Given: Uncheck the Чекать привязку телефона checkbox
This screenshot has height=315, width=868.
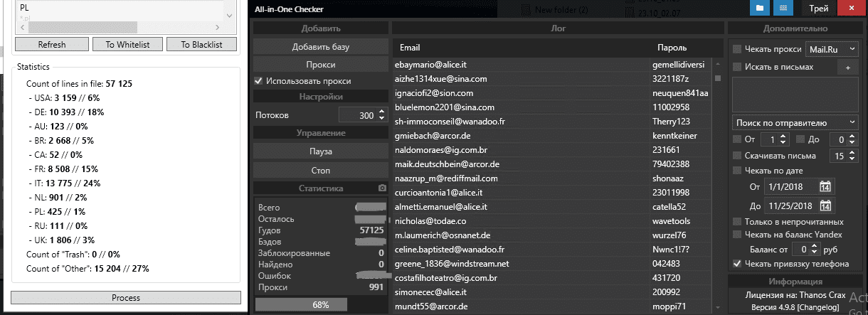Looking at the screenshot, I should click(x=737, y=264).
